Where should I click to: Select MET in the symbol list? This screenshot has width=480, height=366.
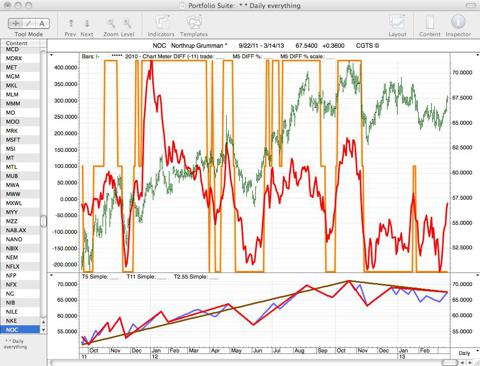click(20, 67)
